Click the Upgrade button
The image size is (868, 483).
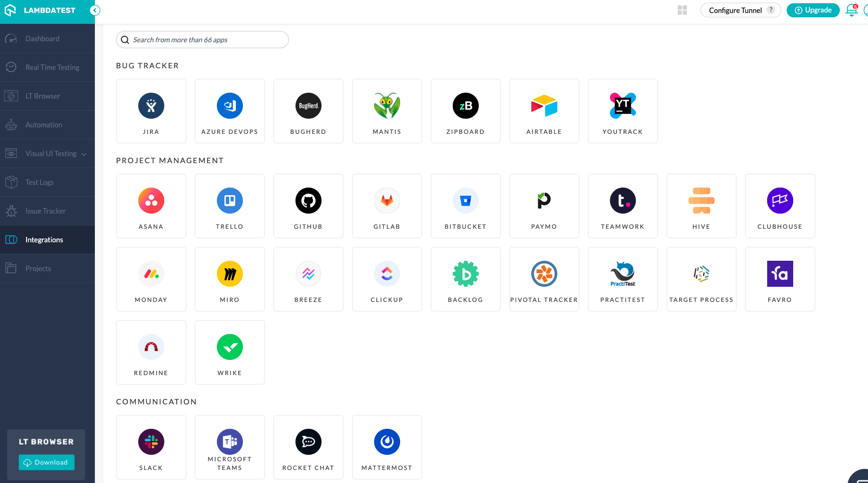pos(813,10)
